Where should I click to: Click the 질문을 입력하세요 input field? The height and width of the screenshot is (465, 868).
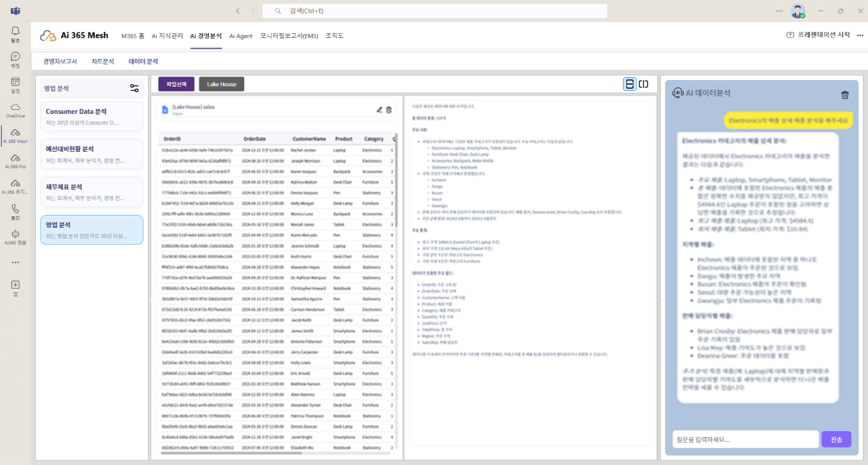745,439
